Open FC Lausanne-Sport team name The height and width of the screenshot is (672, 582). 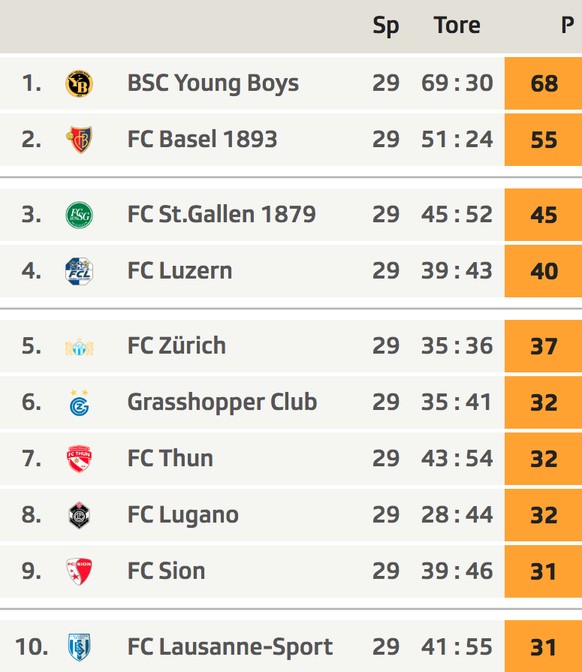point(230,647)
